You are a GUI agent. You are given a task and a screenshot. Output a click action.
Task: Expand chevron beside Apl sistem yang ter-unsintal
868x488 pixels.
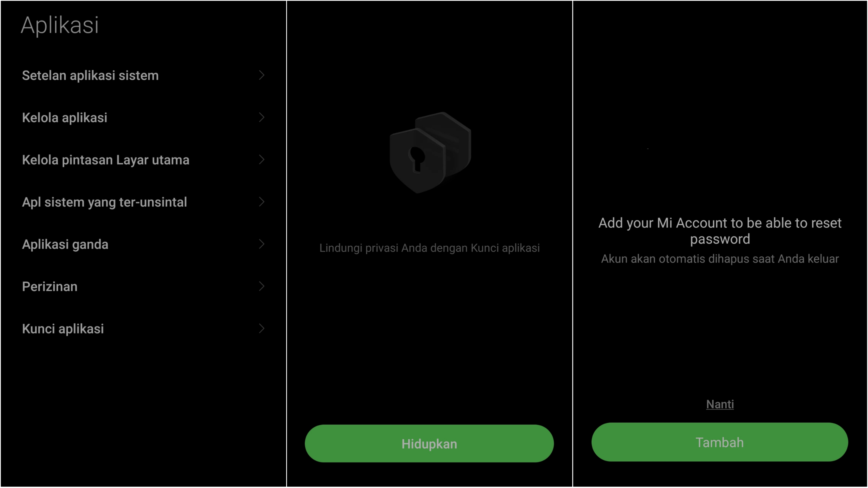click(x=262, y=202)
